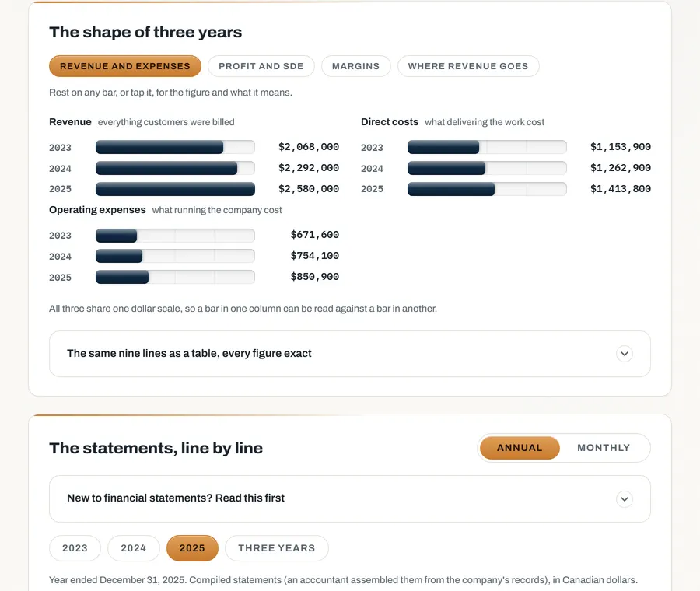Click the $2,068,000 revenue figure
This screenshot has height=591, width=700.
pos(309,147)
